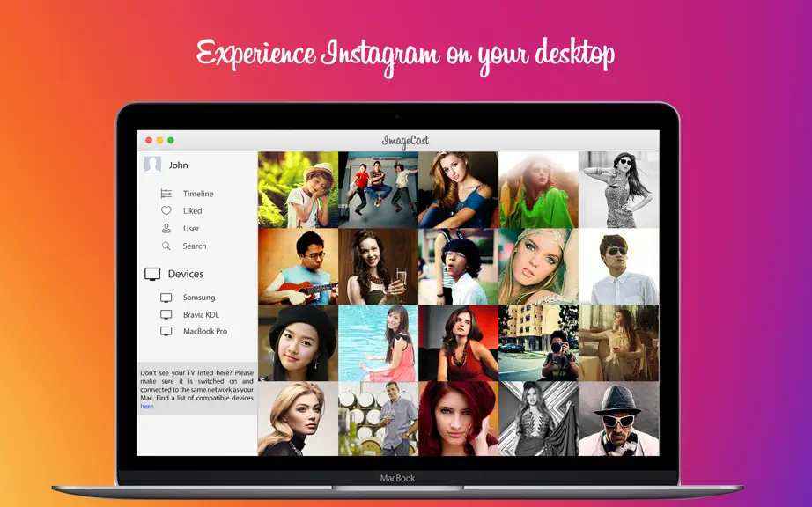Select the Bravia KDL monitor icon
The height and width of the screenshot is (507, 812).
(x=166, y=314)
